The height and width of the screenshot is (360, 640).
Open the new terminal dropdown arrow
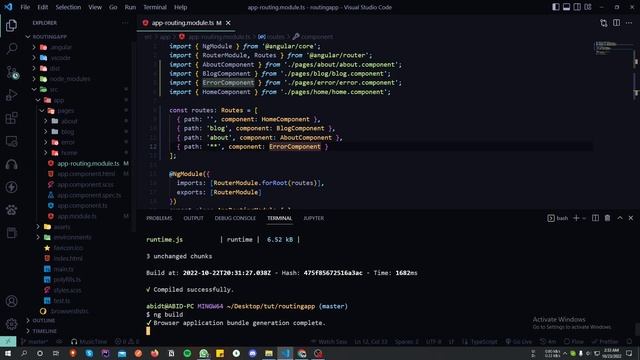tap(584, 218)
